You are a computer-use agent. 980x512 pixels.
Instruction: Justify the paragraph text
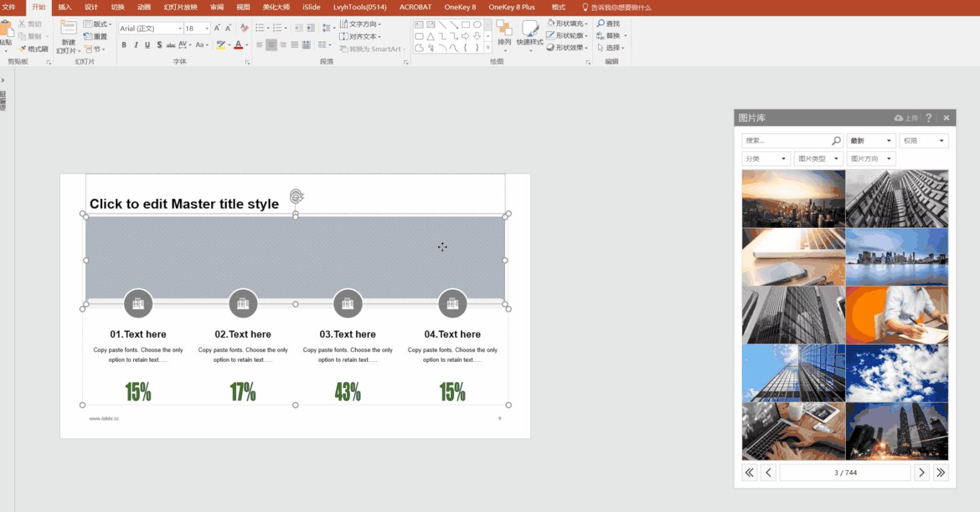[294, 45]
